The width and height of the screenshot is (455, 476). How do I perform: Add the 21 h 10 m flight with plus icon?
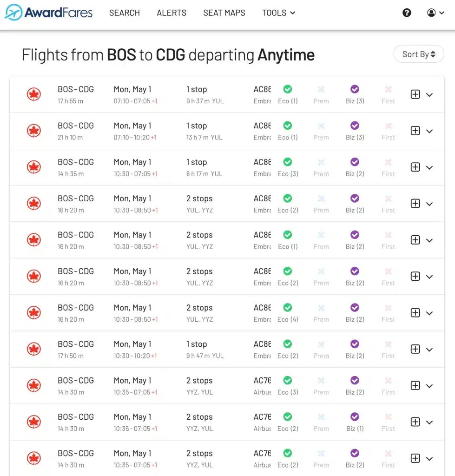(415, 131)
